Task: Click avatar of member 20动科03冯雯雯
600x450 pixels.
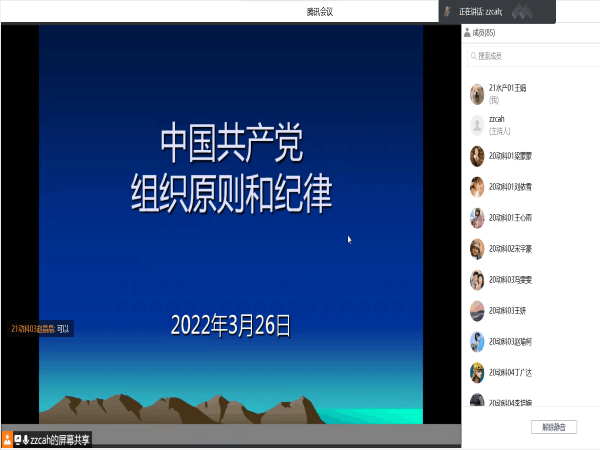Action: click(478, 280)
